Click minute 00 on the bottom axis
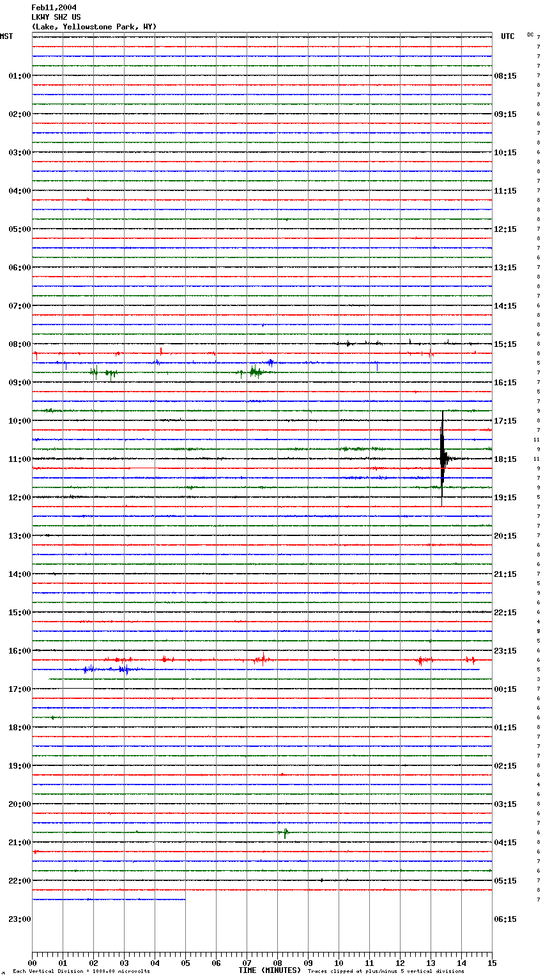543x980 pixels. point(32,963)
